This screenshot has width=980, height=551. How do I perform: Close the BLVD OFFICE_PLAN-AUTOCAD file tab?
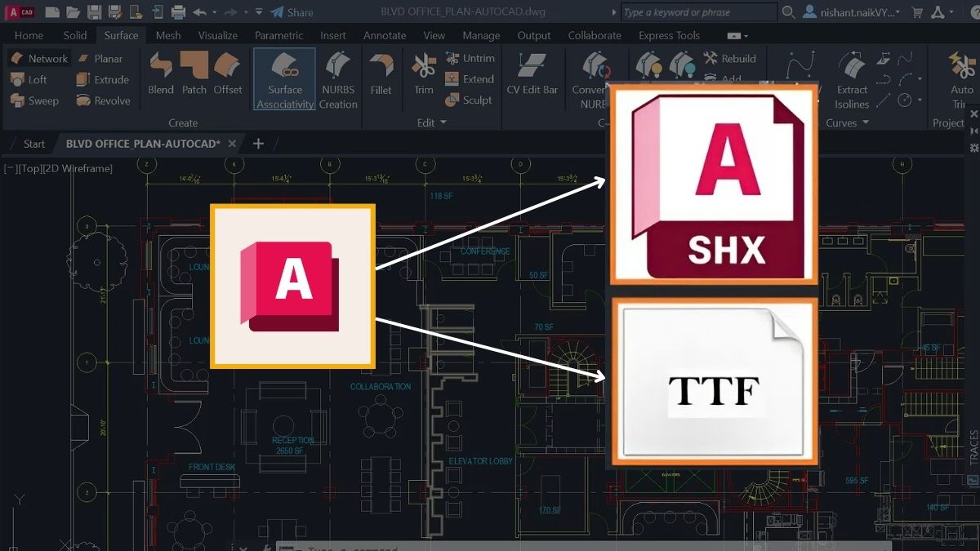coord(232,144)
